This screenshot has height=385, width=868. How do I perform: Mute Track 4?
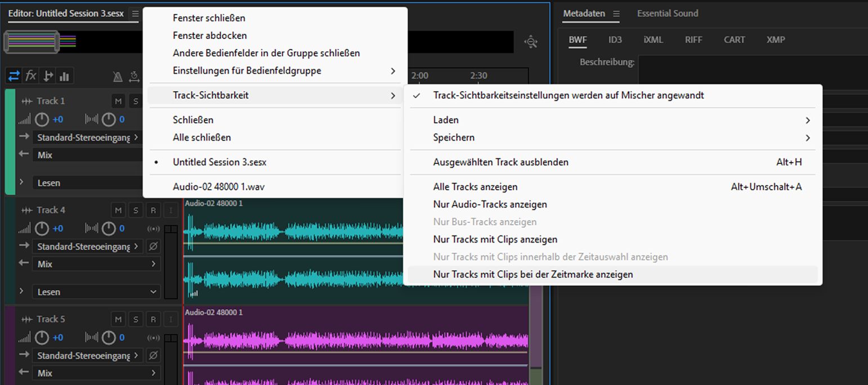point(118,211)
